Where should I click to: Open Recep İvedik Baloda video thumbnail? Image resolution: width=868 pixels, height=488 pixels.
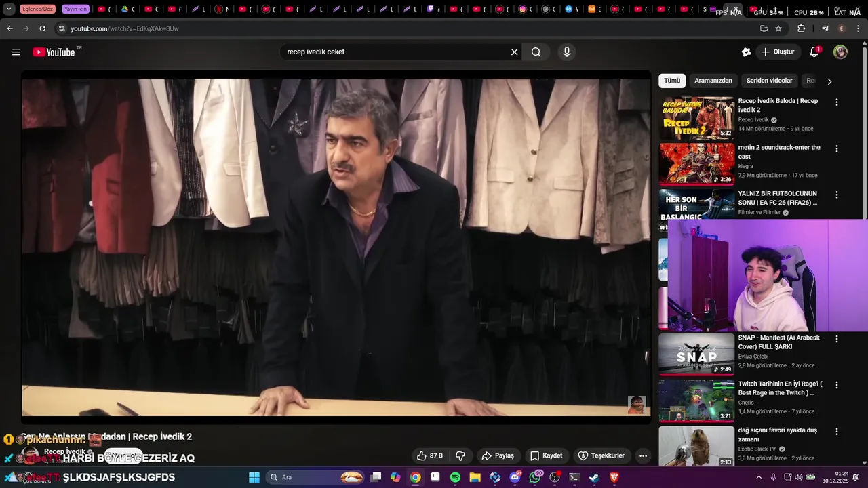[696, 118]
